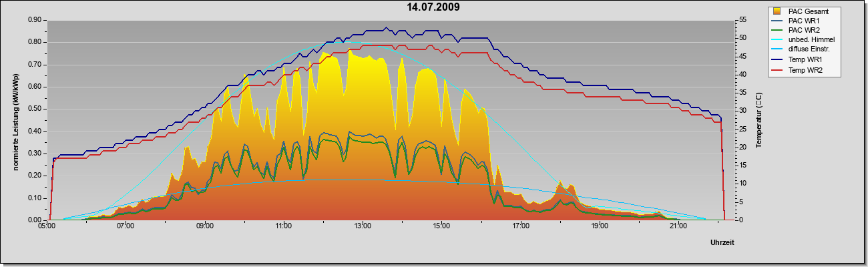The image size is (868, 267).
Task: Click the PAC Gesamt legend color swatch
Action: 777,11
